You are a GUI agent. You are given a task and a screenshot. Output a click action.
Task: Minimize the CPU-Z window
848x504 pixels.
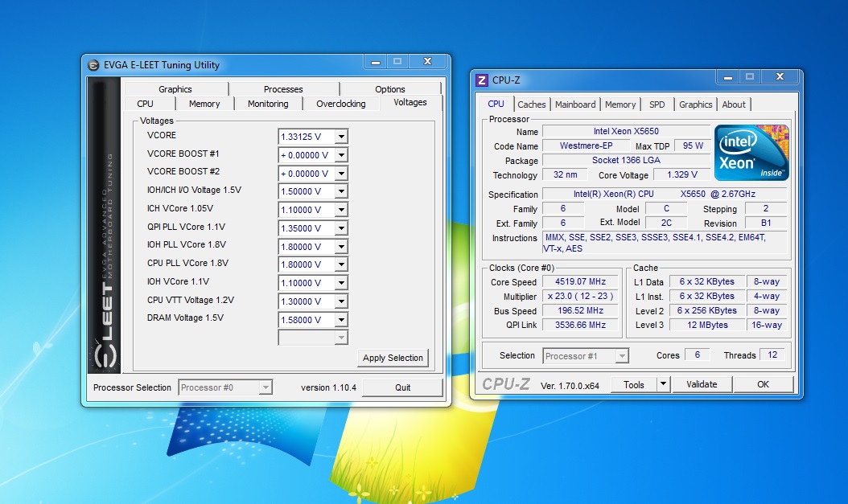[x=727, y=77]
